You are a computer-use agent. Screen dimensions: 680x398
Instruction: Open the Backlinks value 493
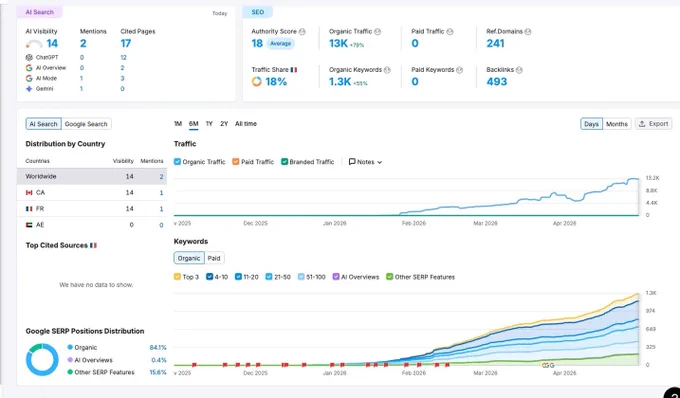(x=497, y=82)
